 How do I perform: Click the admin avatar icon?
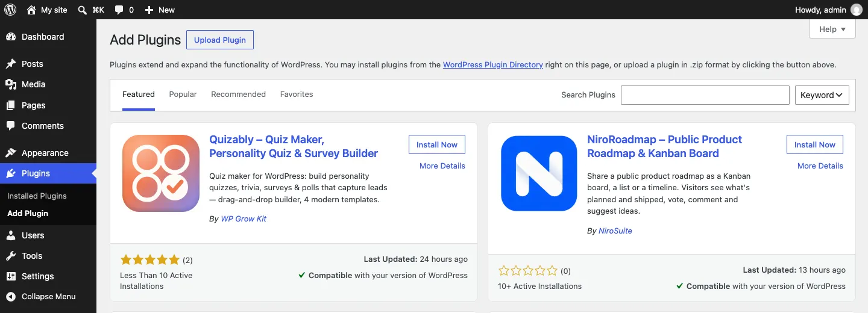[x=856, y=10]
